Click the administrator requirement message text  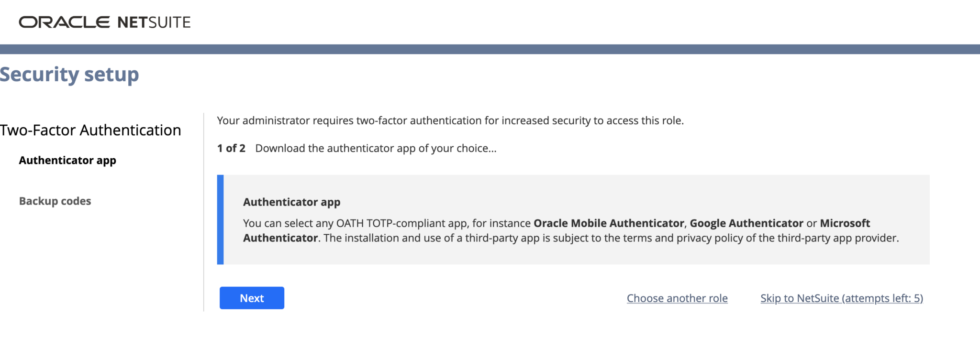(x=450, y=120)
